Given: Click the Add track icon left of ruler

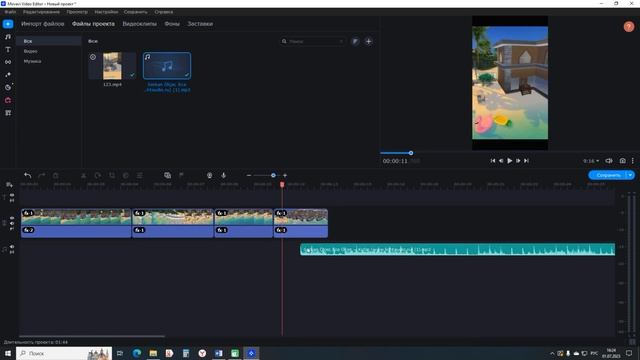Looking at the screenshot, I should (9, 185).
